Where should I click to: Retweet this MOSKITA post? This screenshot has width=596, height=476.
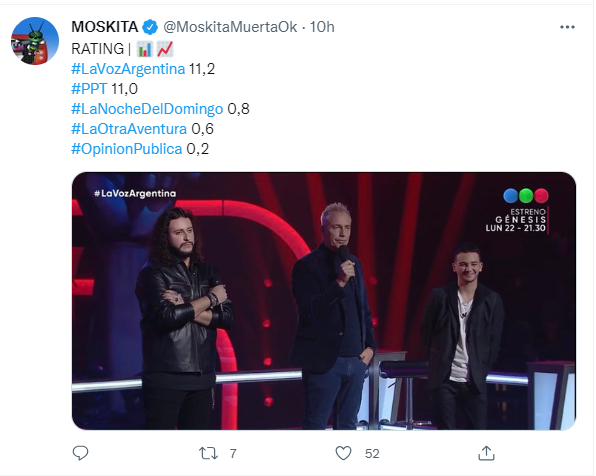(209, 453)
